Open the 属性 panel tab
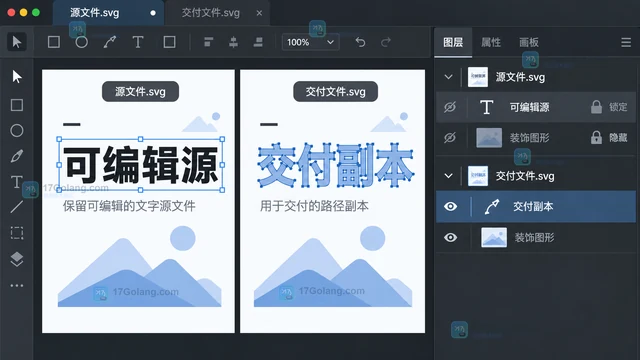 click(491, 42)
